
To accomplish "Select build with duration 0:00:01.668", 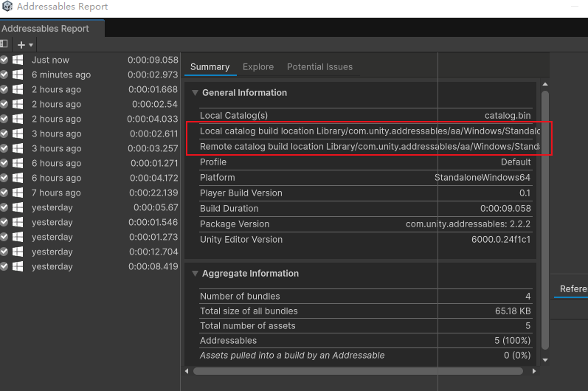I will 89,89.
